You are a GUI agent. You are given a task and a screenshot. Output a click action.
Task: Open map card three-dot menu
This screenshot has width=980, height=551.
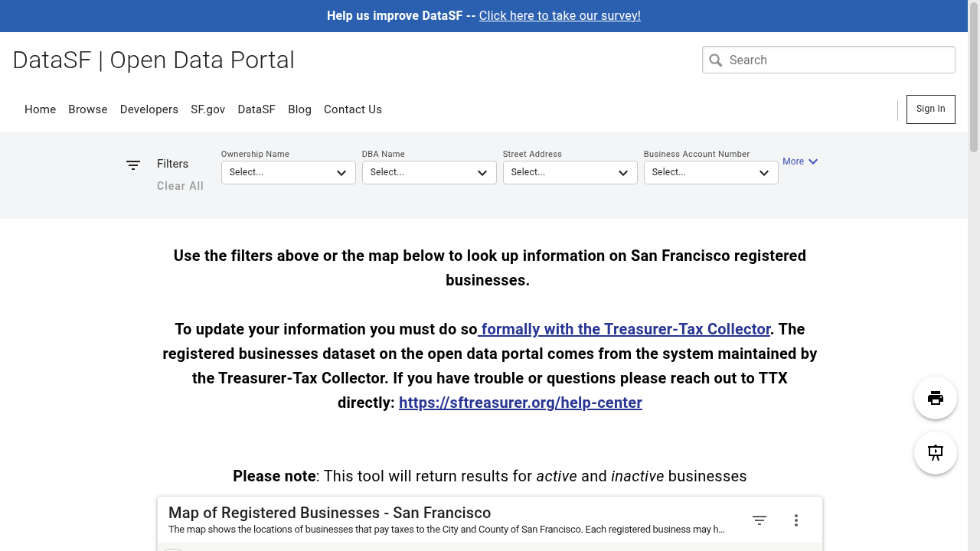[796, 520]
